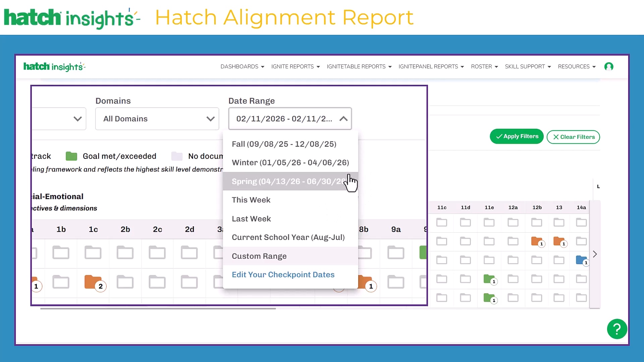Viewport: 644px width, 362px height.
Task: Click column header 1c
Action: (x=93, y=229)
